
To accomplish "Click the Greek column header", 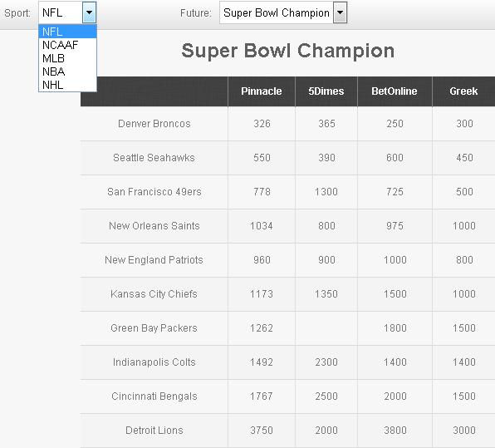I will pos(463,91).
